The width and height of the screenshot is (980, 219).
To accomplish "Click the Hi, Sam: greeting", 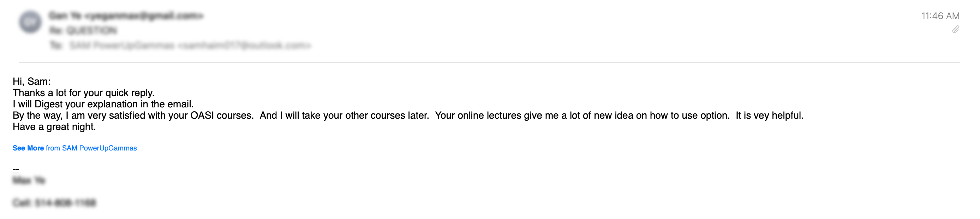I will tap(31, 82).
